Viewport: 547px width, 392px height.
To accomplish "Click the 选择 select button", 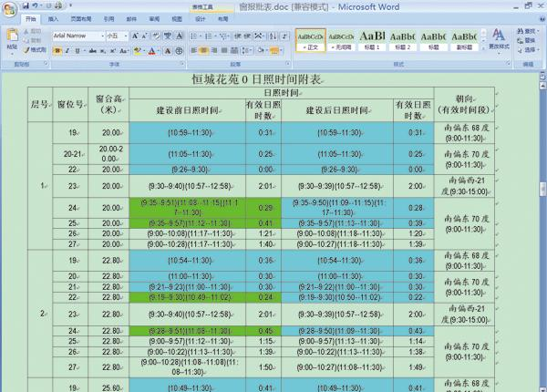I will (528, 50).
